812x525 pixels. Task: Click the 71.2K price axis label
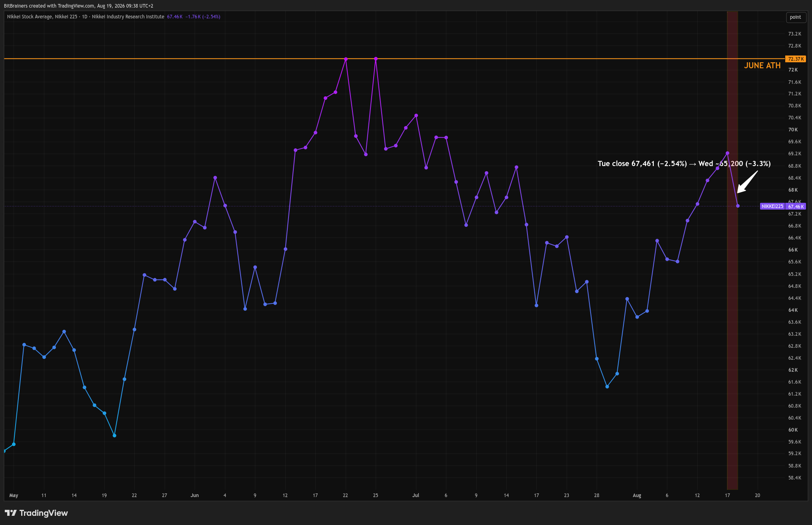coord(794,94)
